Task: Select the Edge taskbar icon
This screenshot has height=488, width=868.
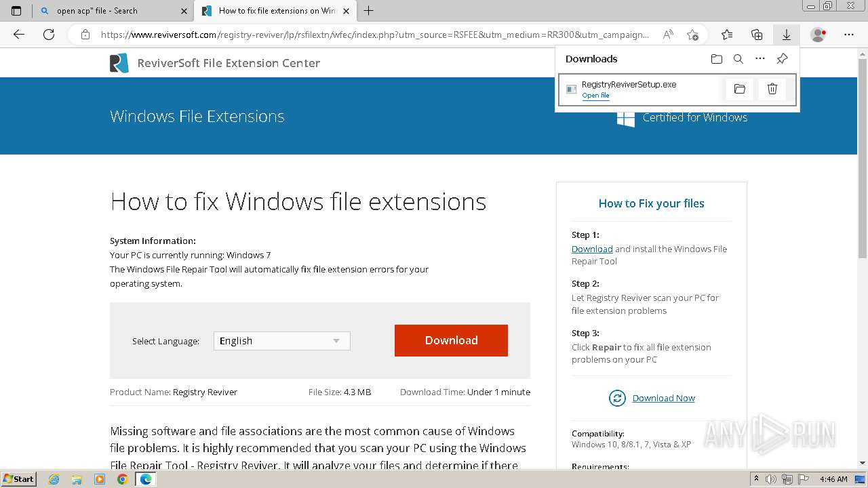Action: click(145, 479)
